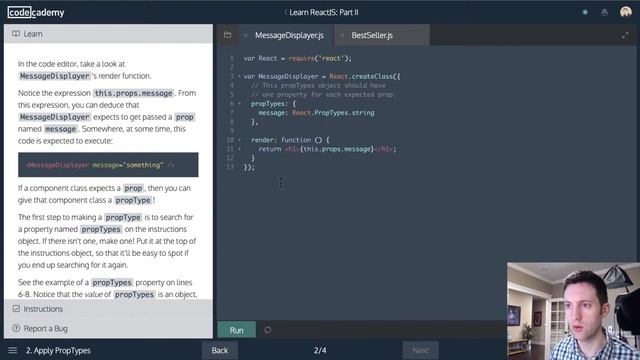640x360 pixels.
Task: Click the Codecademy logo
Action: pyautogui.click(x=36, y=12)
